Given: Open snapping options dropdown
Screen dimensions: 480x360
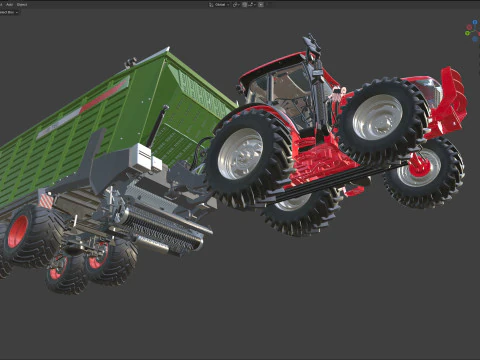Looking at the screenshot, I should pyautogui.click(x=251, y=5).
